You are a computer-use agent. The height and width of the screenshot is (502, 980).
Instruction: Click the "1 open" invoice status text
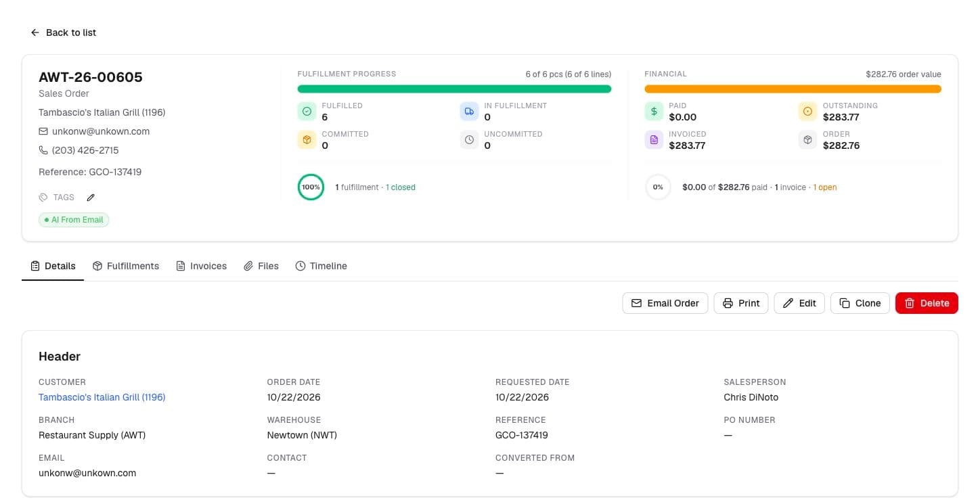pyautogui.click(x=825, y=187)
